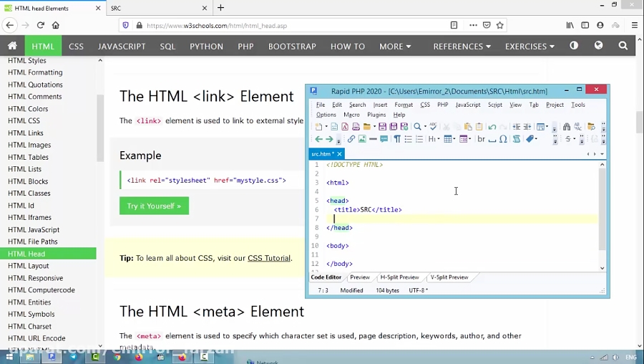
Task: Click the W3Schools sidebar scrollbar
Action: point(100,128)
